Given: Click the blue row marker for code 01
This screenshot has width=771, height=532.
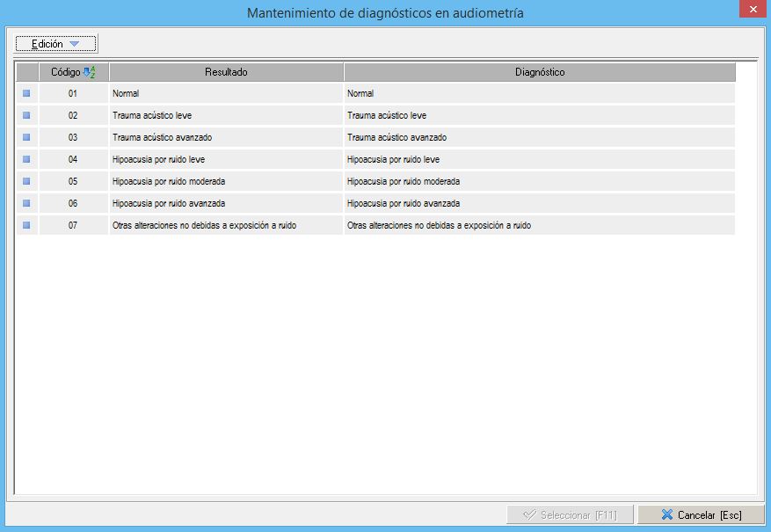Looking at the screenshot, I should [x=26, y=93].
